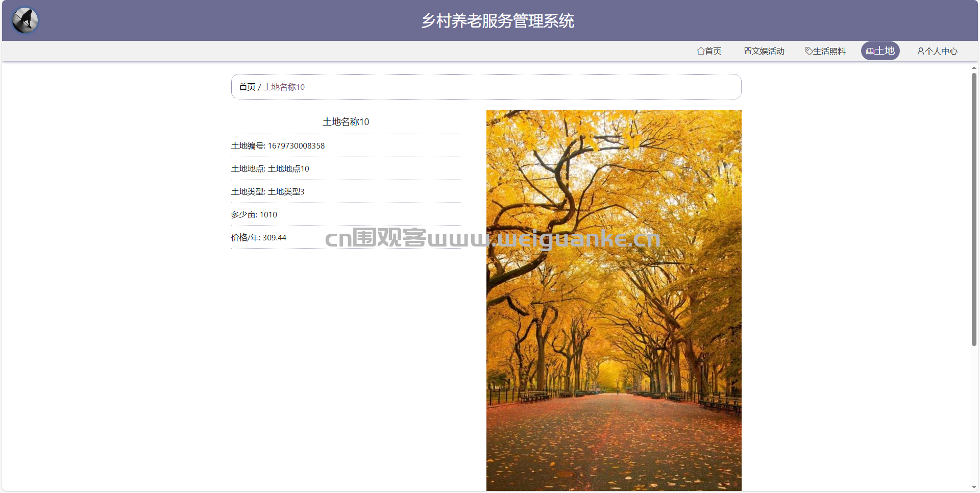
Task: Open the 首页 home menu item
Action: [709, 51]
